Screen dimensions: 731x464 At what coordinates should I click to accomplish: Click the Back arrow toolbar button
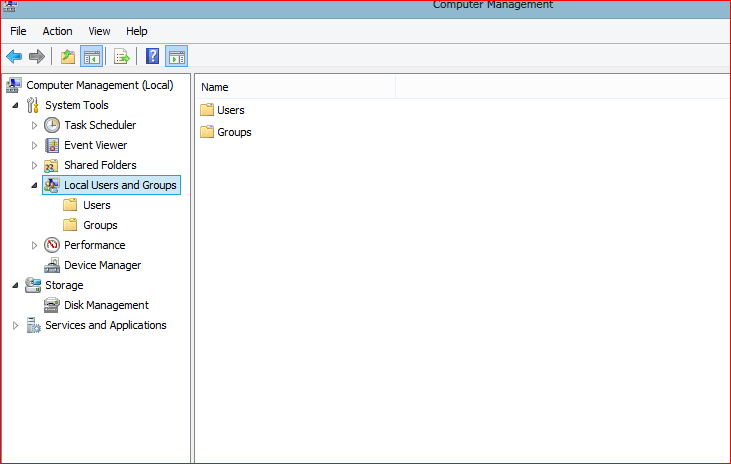pyautogui.click(x=14, y=57)
